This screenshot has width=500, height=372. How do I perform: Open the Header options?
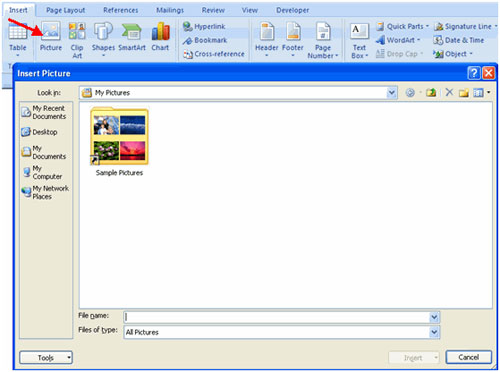[267, 40]
